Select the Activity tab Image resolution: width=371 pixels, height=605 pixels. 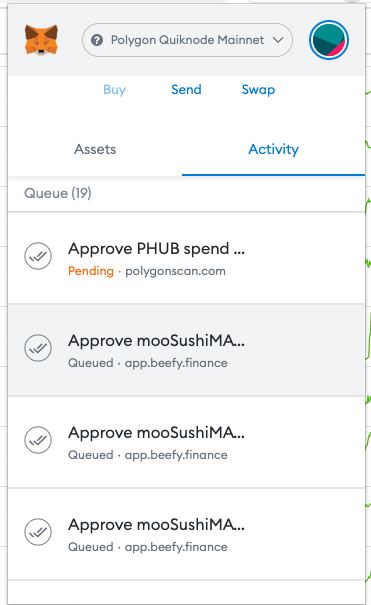pyautogui.click(x=273, y=149)
